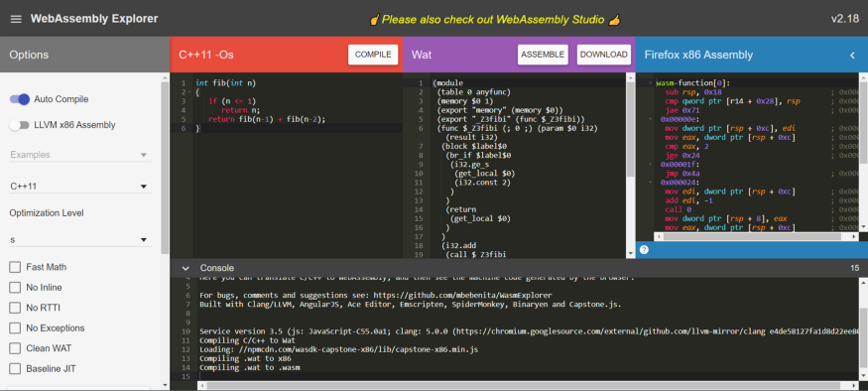Fold wasm-function[0] block in assembly
This screenshot has height=391, width=868.
coord(652,83)
